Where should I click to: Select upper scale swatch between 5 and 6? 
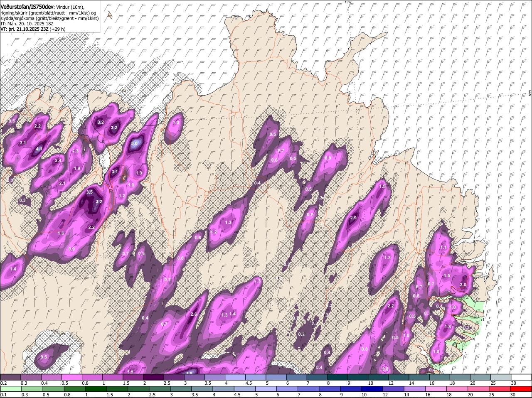(276, 377)
